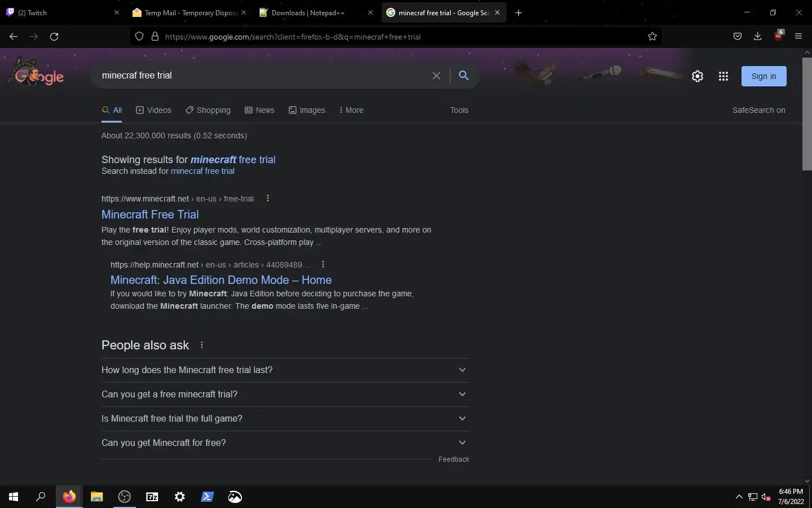Expand Is Minecraft free trial the full game

[285, 419]
